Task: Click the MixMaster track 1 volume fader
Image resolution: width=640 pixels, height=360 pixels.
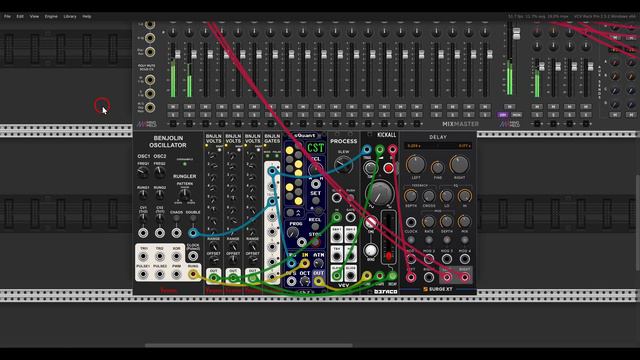Action: click(x=178, y=54)
